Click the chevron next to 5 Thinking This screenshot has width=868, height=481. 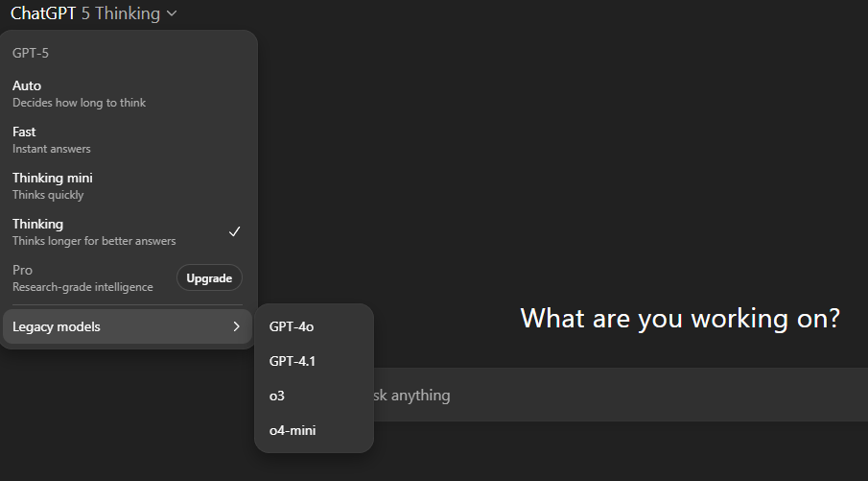click(x=172, y=13)
